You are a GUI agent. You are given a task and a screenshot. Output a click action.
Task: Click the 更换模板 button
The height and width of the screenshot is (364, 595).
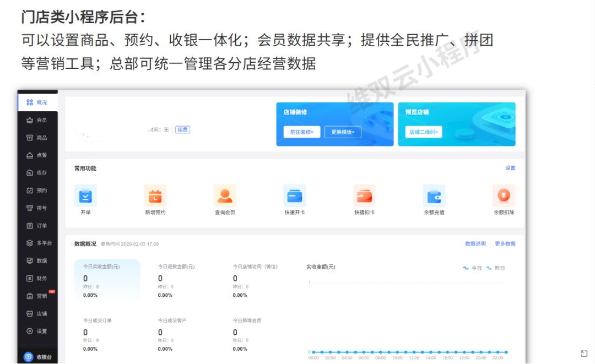coord(343,132)
